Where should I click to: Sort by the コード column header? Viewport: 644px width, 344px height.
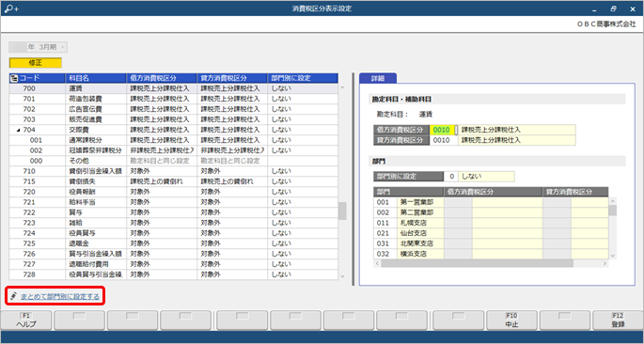point(38,78)
